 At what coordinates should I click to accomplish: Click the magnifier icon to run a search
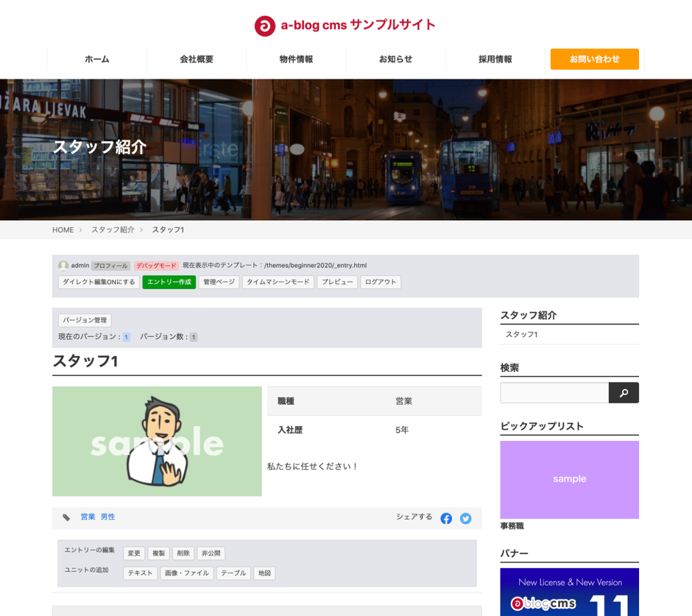click(624, 392)
